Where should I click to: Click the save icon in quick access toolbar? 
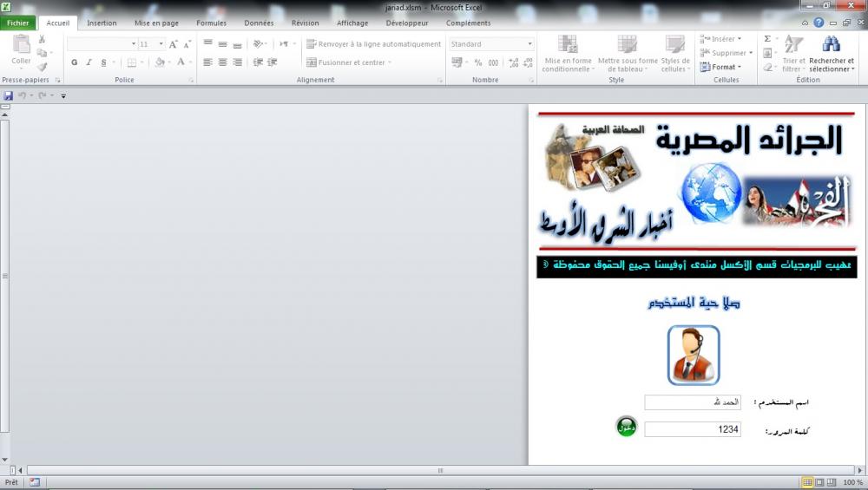(x=9, y=95)
